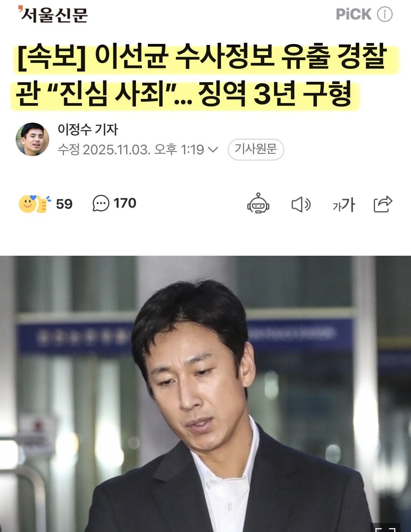Tap the speaker icon to hear article
Screen dimensions: 411x532
(301, 204)
